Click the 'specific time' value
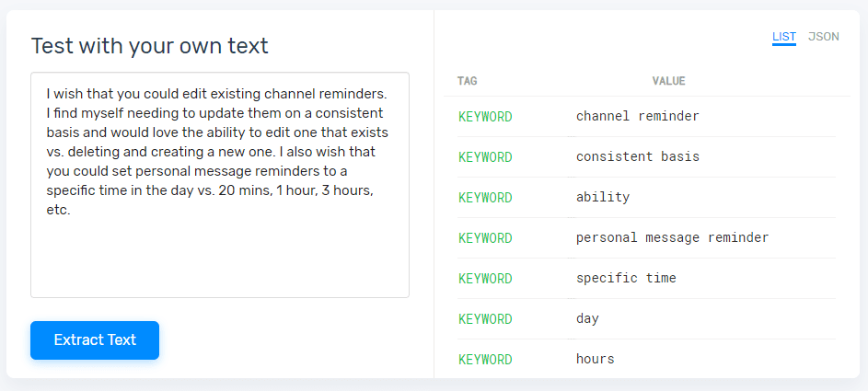The height and width of the screenshot is (391, 868). pos(626,279)
